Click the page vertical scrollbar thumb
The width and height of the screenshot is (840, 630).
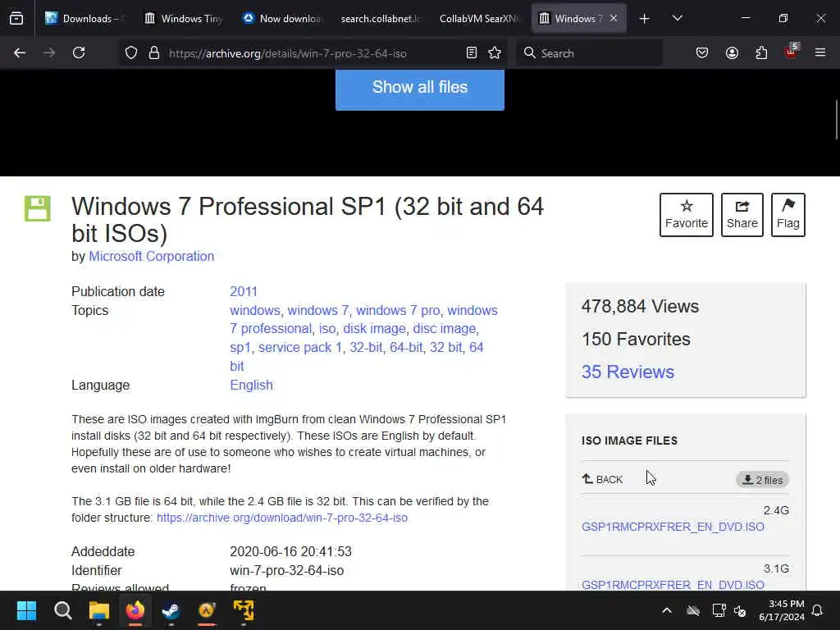pyautogui.click(x=837, y=120)
